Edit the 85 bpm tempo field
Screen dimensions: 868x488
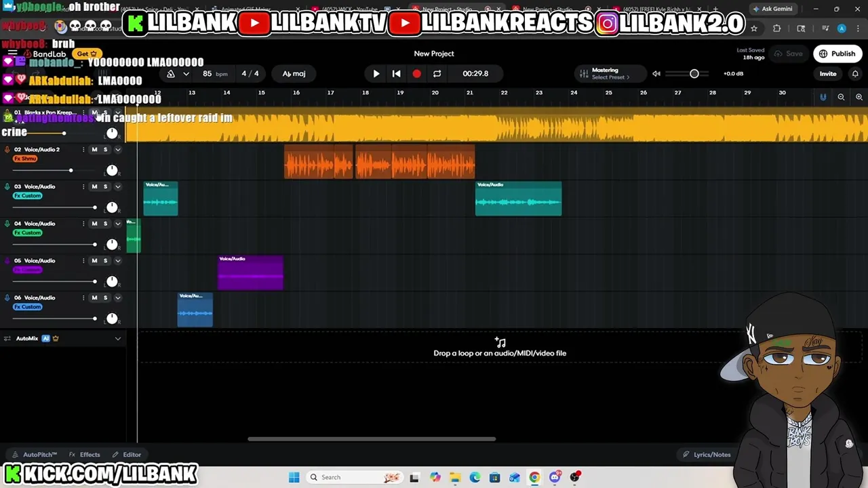pyautogui.click(x=214, y=73)
